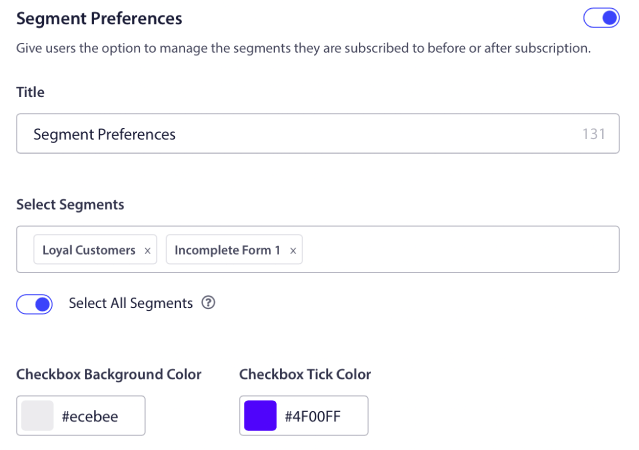This screenshot has height=450, width=639.
Task: Click the #4F00FF hex value field
Action: [x=320, y=417]
